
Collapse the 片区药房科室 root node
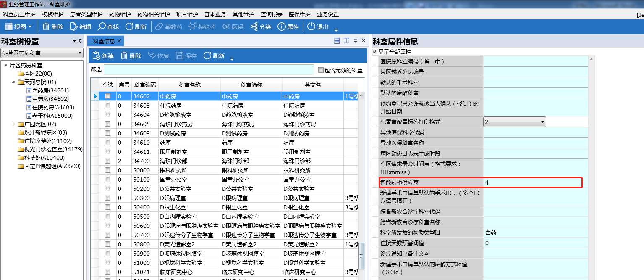5,65
